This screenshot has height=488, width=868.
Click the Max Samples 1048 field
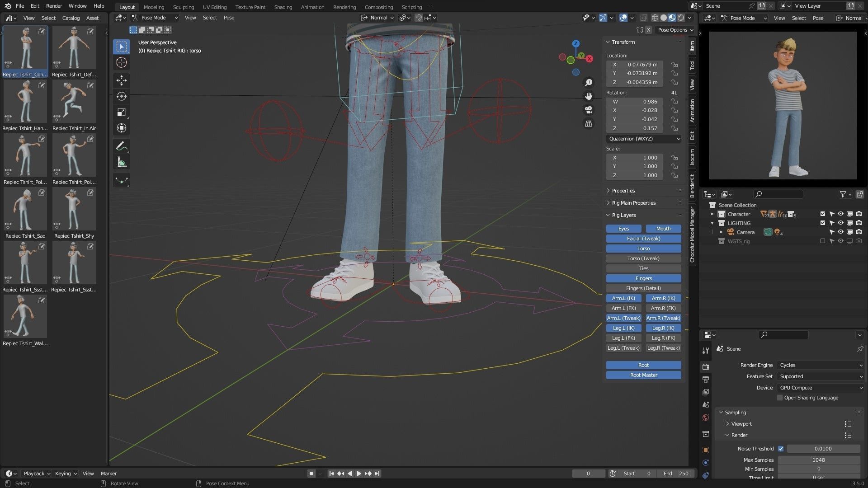click(x=819, y=460)
